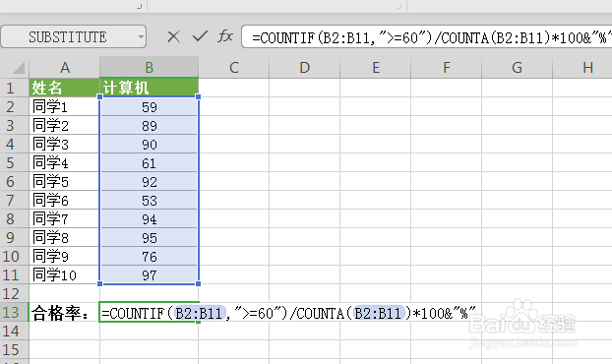
Task: Click cell 同学4
Action: (x=64, y=162)
